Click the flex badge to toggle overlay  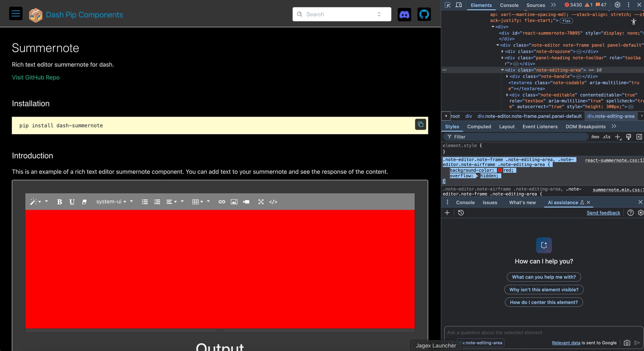pyautogui.click(x=567, y=21)
